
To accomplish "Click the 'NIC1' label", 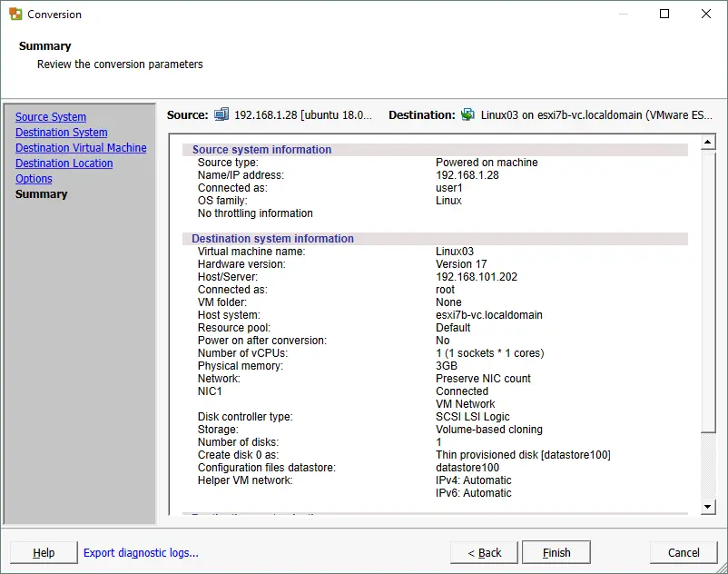I will click(x=210, y=391).
